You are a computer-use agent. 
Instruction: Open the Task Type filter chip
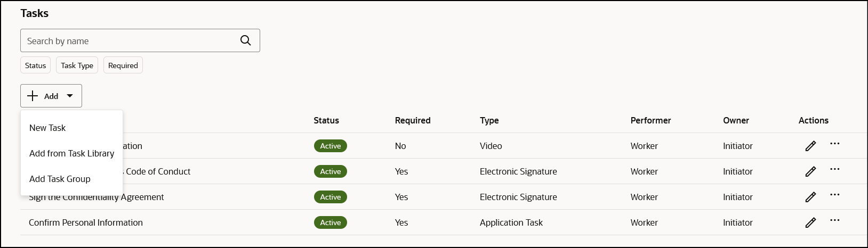point(77,65)
